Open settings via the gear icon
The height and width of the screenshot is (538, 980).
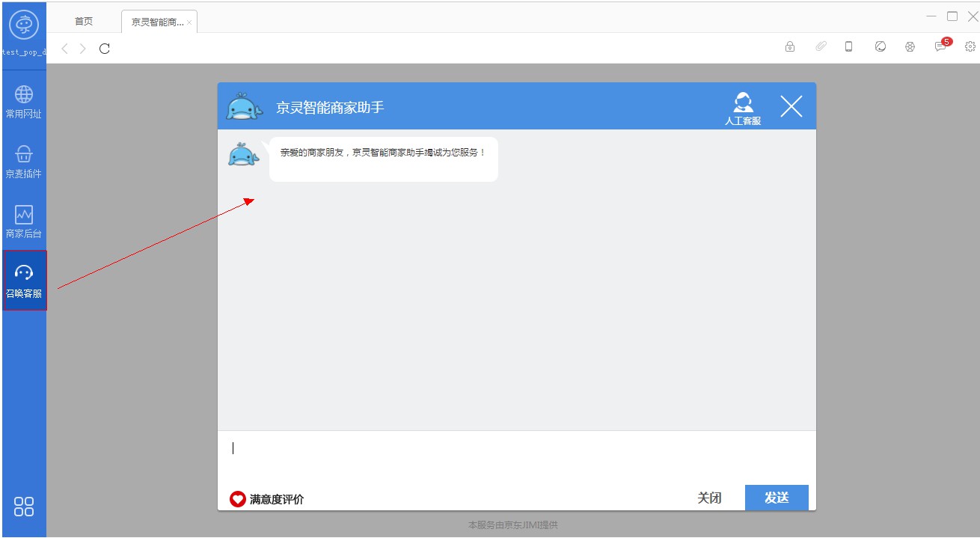tap(970, 46)
